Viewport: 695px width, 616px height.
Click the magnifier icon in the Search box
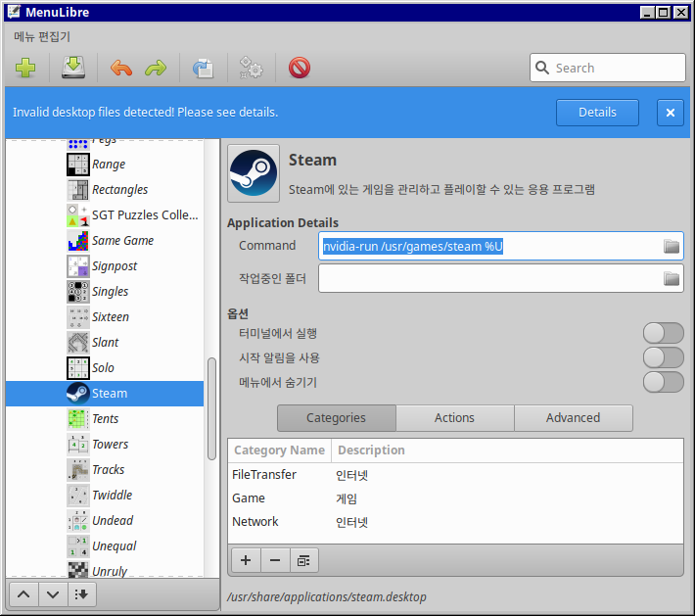pos(542,68)
